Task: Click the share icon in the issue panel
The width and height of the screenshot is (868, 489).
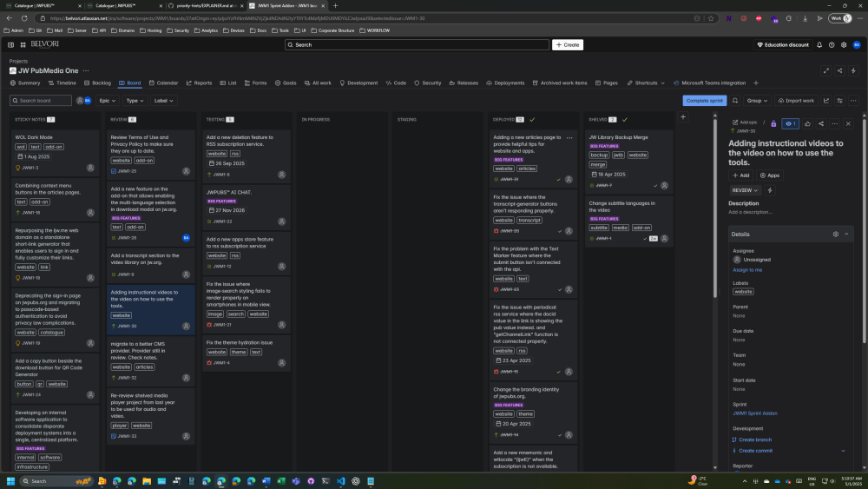Action: [x=821, y=123]
